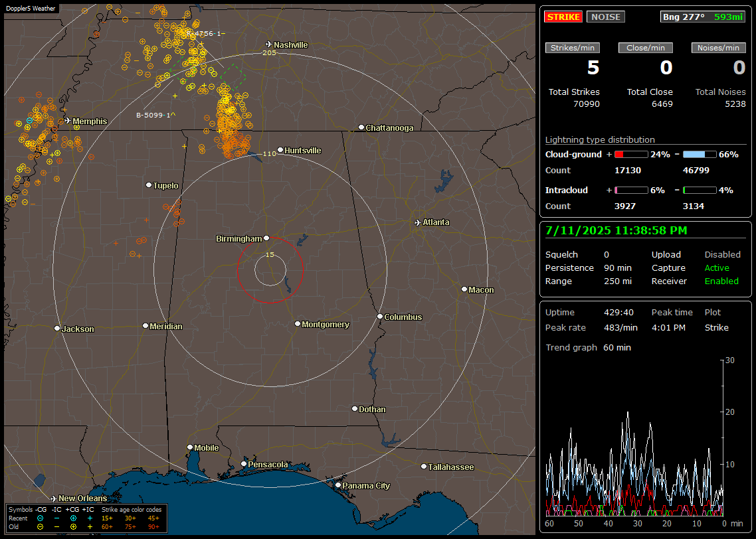Click the 15 range ring label
Screen dimensions: 756x539
point(270,254)
